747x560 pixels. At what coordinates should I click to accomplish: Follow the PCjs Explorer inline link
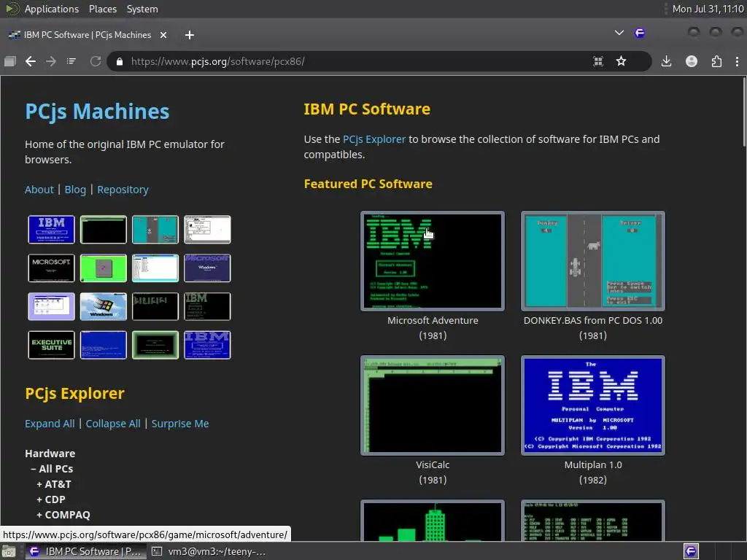click(x=374, y=139)
